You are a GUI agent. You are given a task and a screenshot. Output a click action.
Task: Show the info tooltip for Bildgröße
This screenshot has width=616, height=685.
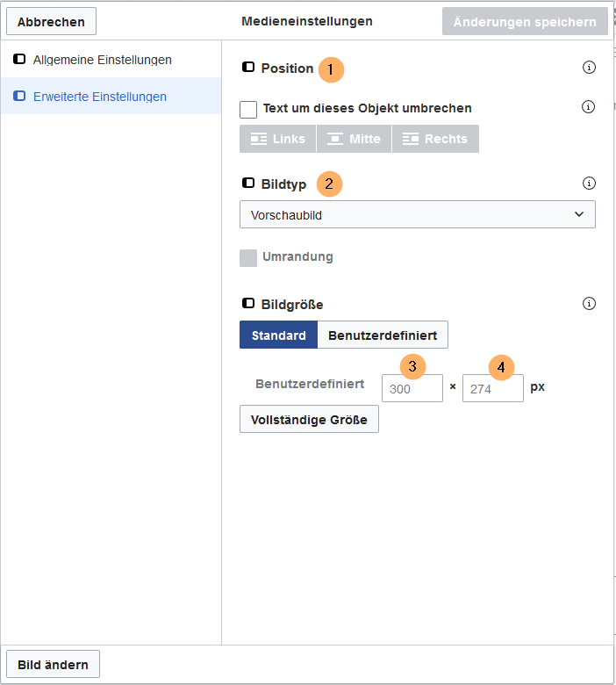(589, 304)
